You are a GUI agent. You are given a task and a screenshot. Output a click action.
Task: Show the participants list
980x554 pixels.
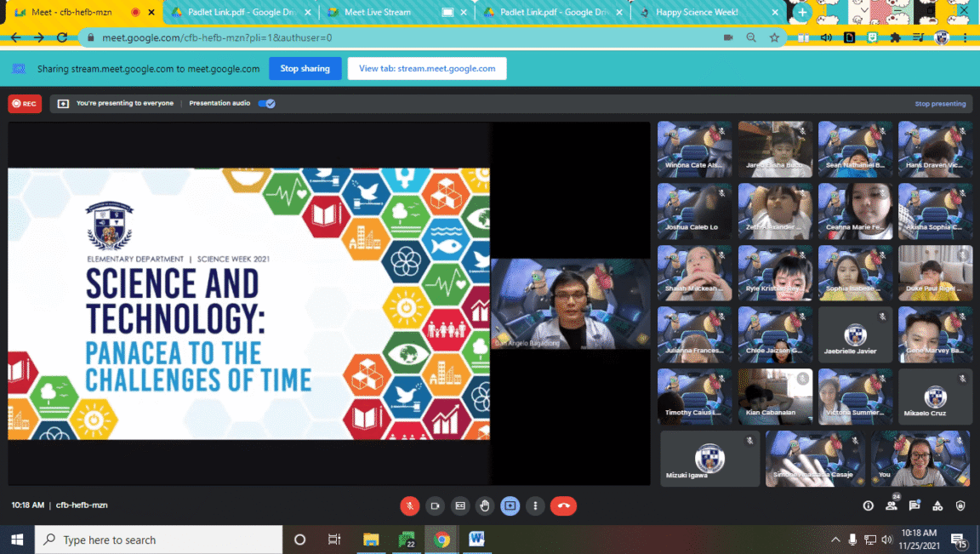coord(891,505)
